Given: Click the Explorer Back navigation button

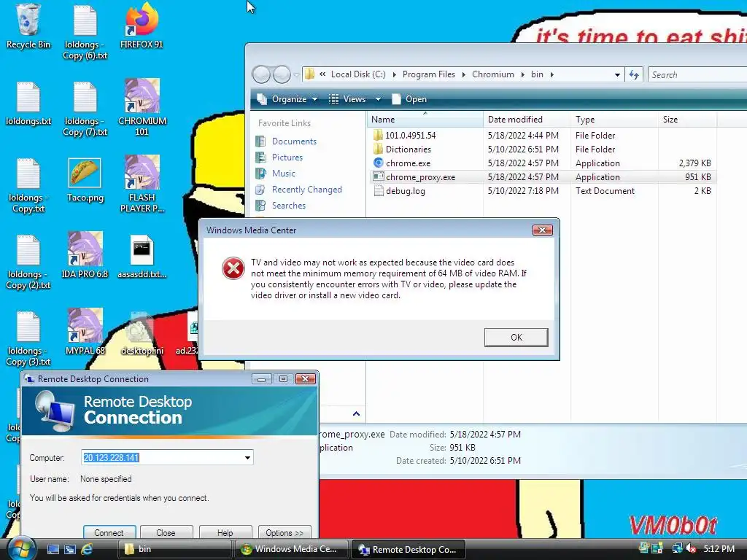Looking at the screenshot, I should point(261,74).
